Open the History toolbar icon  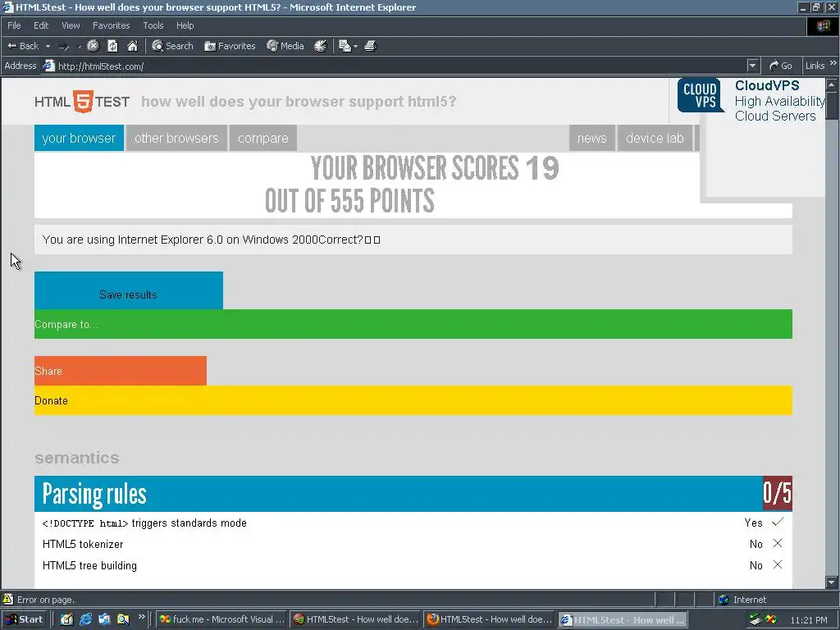coord(321,46)
